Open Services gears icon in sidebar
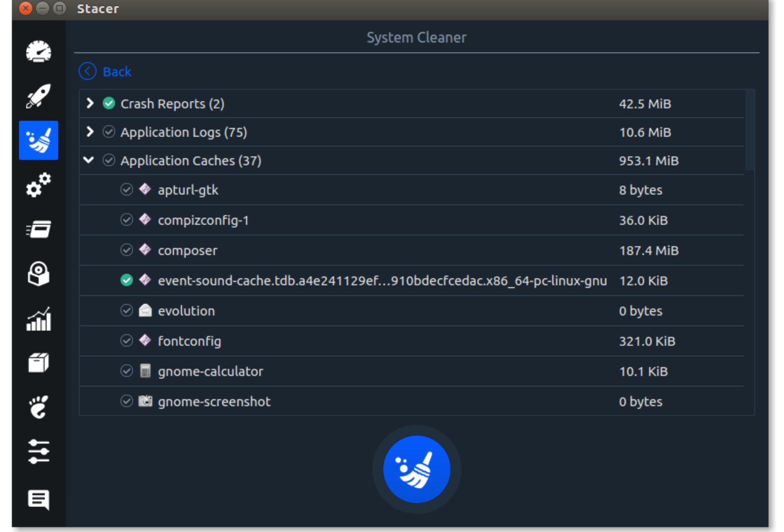Viewport: 784px width, 532px height. pyautogui.click(x=38, y=185)
